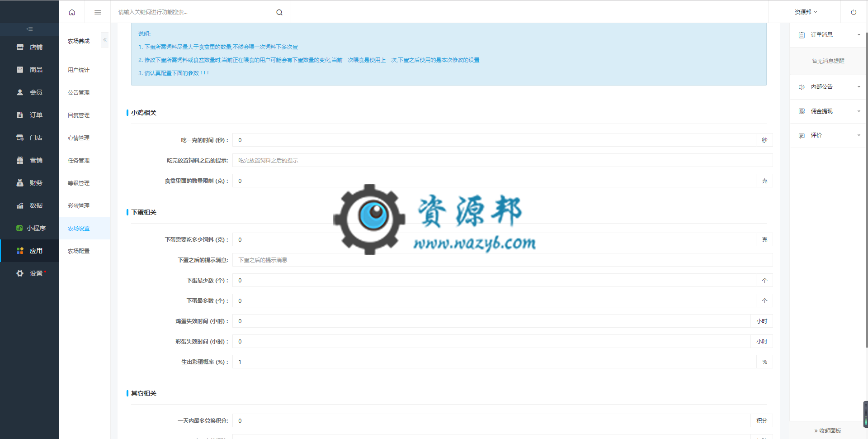
Task: Click the home icon in the top bar
Action: point(72,12)
